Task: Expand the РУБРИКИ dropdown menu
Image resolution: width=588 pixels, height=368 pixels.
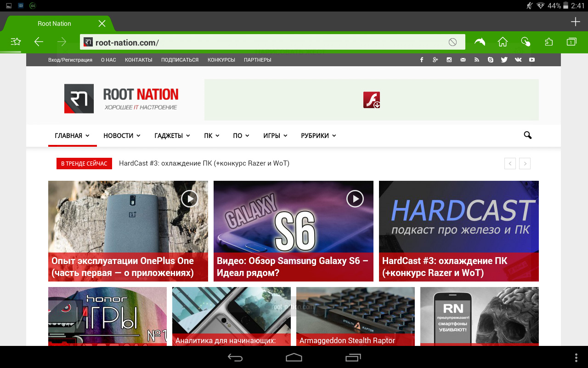Action: tap(318, 136)
